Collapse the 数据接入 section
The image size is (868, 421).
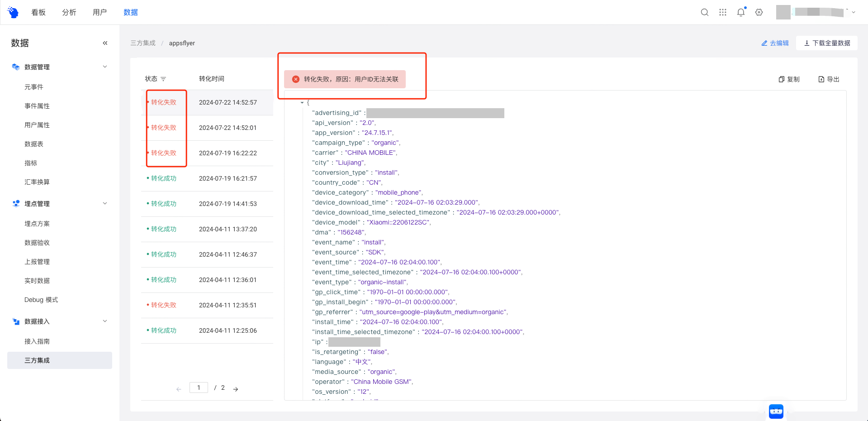(105, 321)
